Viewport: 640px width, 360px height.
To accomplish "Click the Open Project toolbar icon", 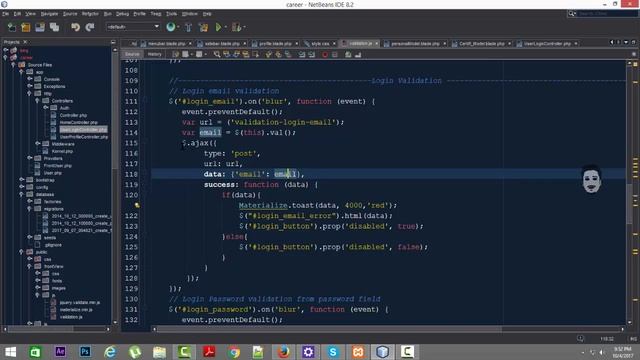I will [x=40, y=27].
